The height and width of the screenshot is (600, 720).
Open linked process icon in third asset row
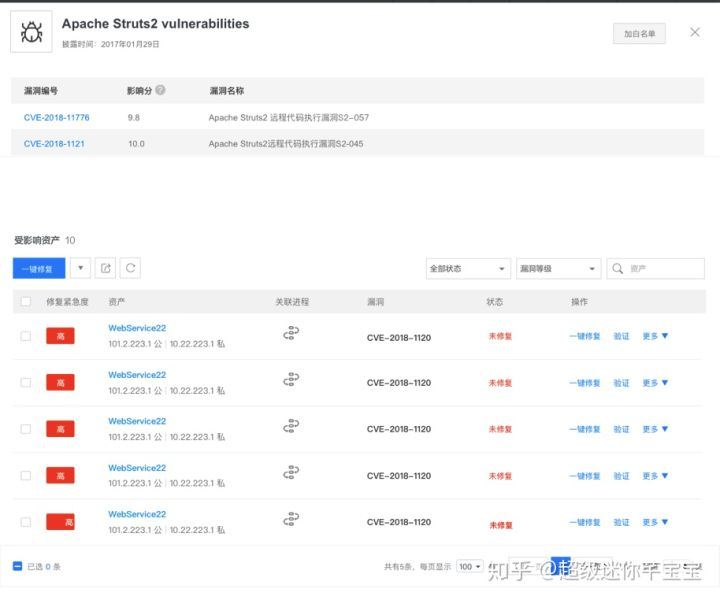coord(291,426)
